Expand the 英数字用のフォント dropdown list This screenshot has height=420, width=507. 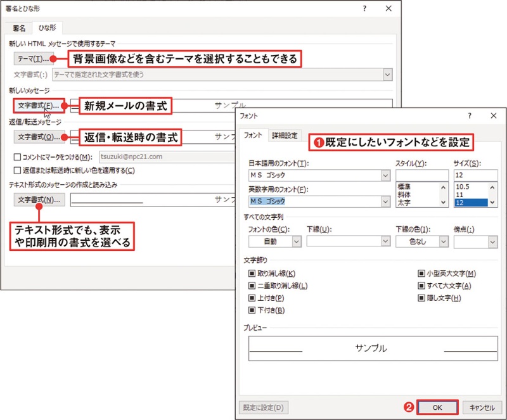click(385, 201)
